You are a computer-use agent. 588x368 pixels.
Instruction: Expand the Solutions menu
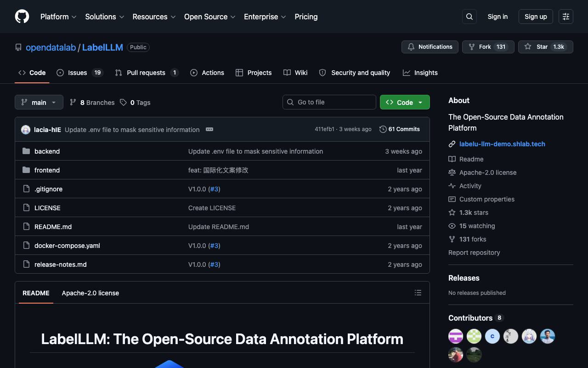[x=105, y=17]
